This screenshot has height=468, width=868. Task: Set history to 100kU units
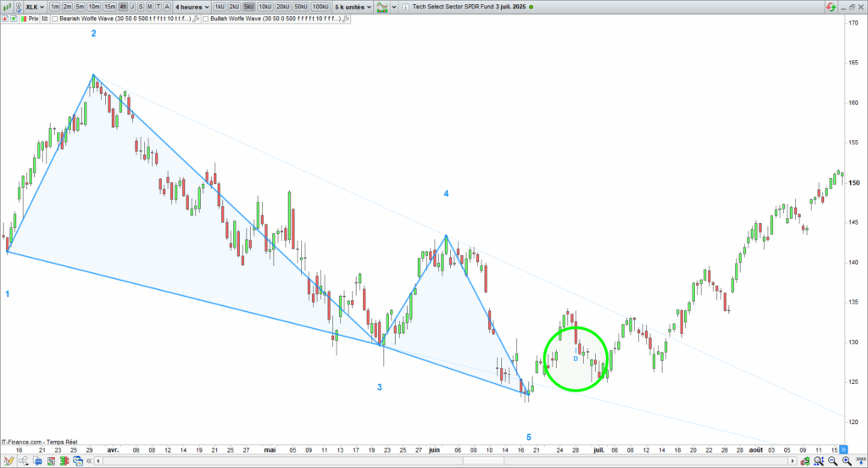(x=320, y=7)
